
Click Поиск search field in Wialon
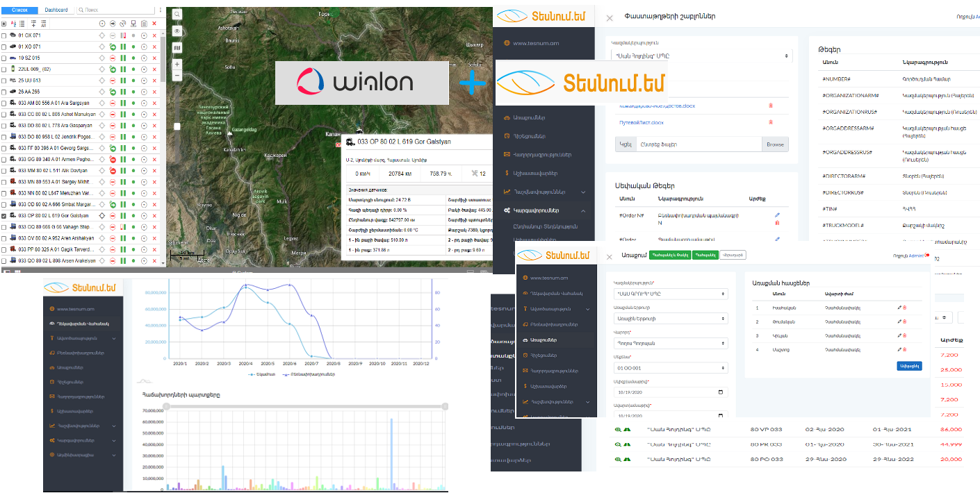[115, 10]
